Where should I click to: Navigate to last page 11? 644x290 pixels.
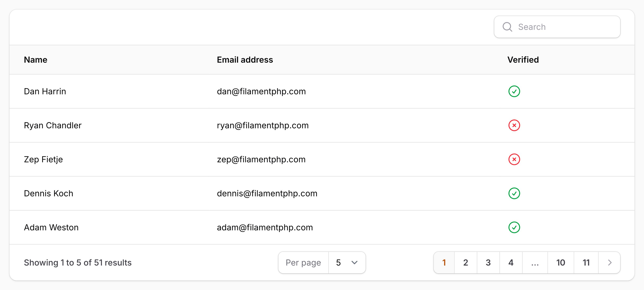tap(586, 263)
